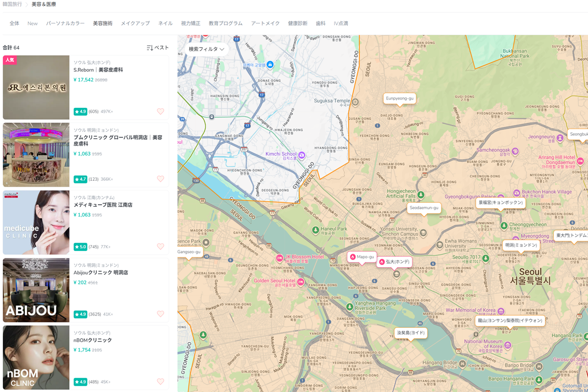The height and width of the screenshot is (392, 588).
Task: Open the medicube clinic thumbnail image
Action: click(x=36, y=222)
